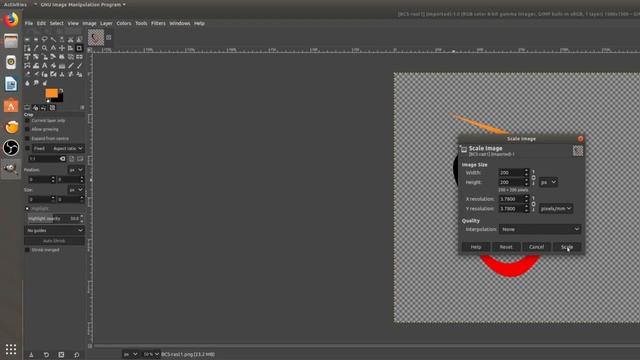
Task: Open the zoom percentage dropdown in status bar
Action: pyautogui.click(x=151, y=354)
